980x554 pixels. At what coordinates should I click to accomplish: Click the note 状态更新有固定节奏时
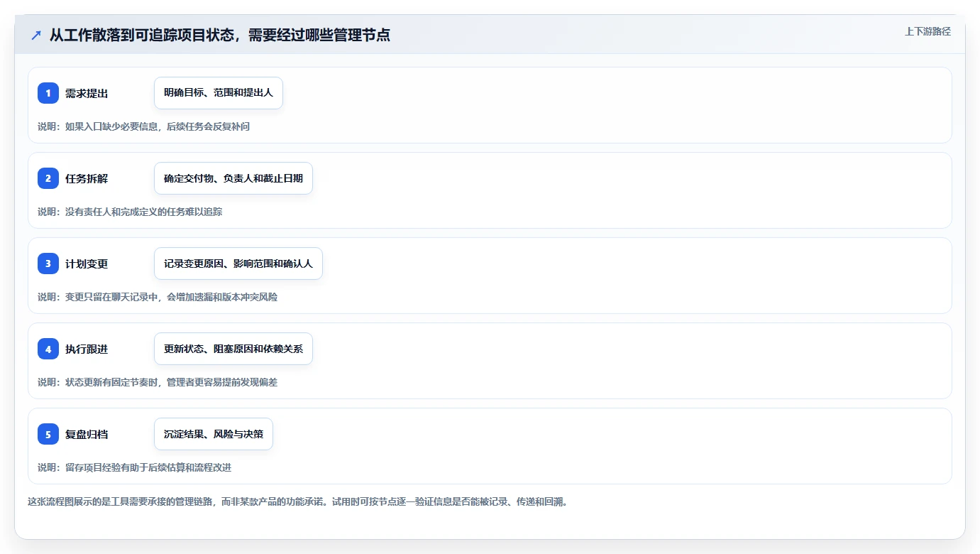(x=112, y=382)
